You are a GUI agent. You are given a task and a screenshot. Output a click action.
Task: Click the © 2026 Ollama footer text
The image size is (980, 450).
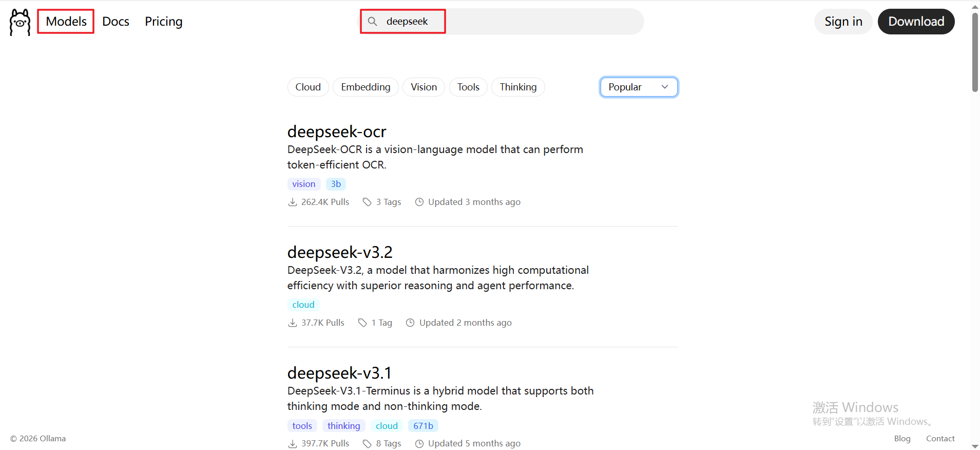coord(38,438)
